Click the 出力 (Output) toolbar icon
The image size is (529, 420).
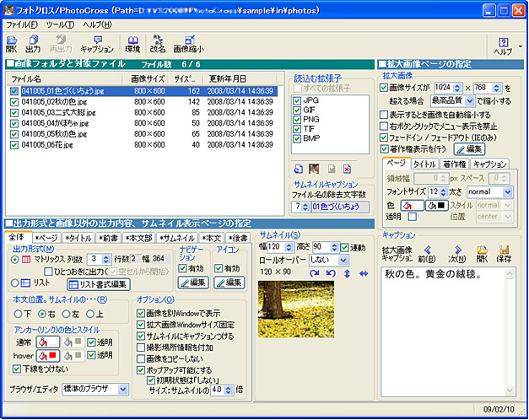tap(33, 44)
